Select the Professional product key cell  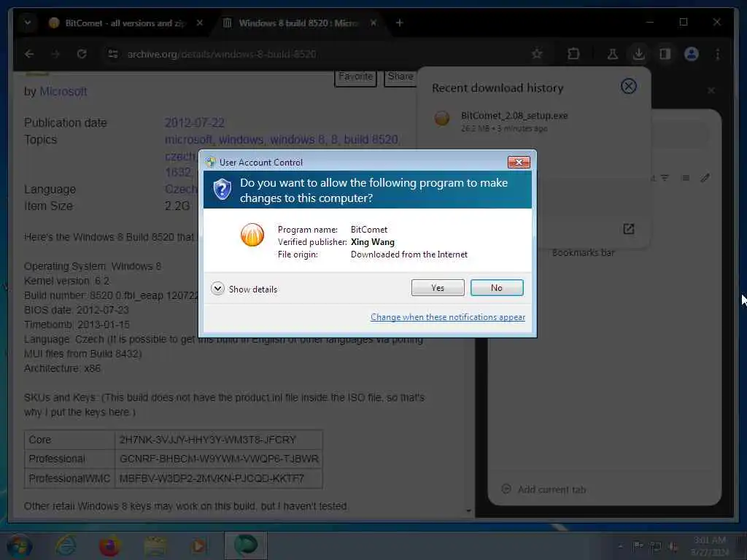219,459
